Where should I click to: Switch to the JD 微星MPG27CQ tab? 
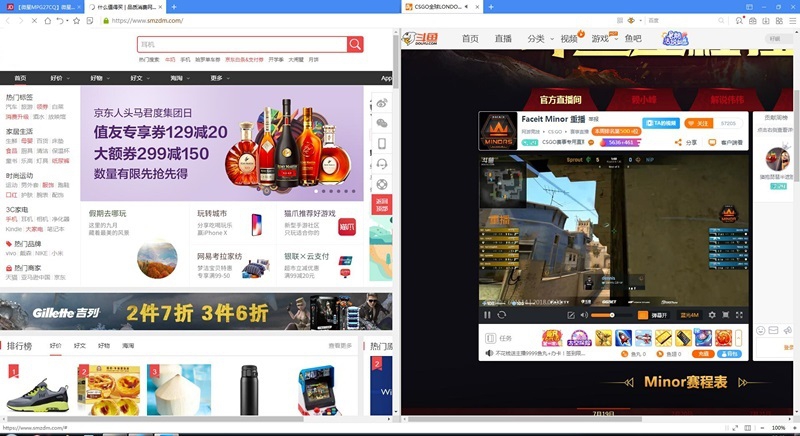tap(42, 7)
